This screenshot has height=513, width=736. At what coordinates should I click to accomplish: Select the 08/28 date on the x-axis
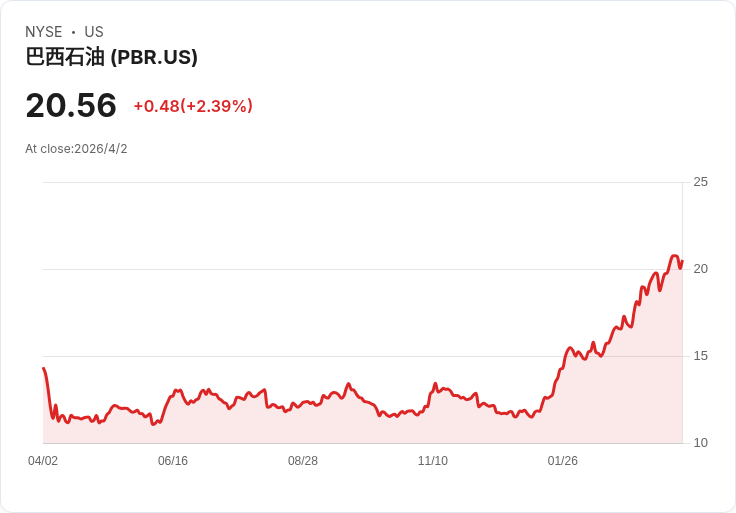pyautogui.click(x=303, y=461)
